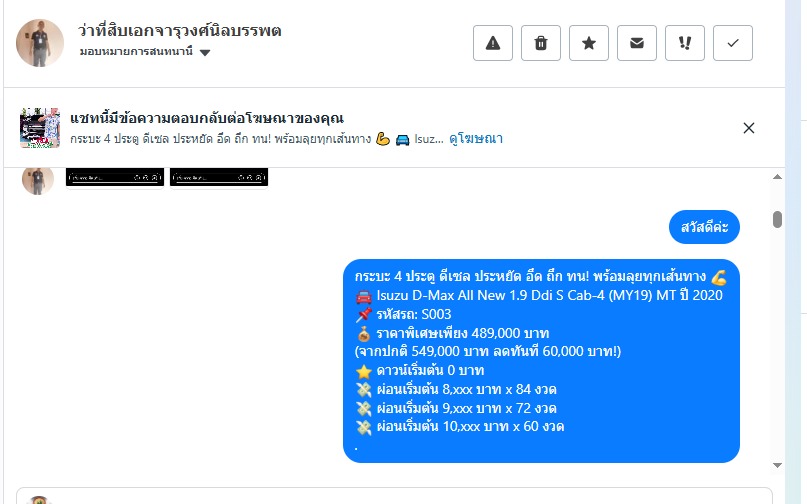Mark conversation unread with envelope icon
807x504 pixels.
[637, 43]
